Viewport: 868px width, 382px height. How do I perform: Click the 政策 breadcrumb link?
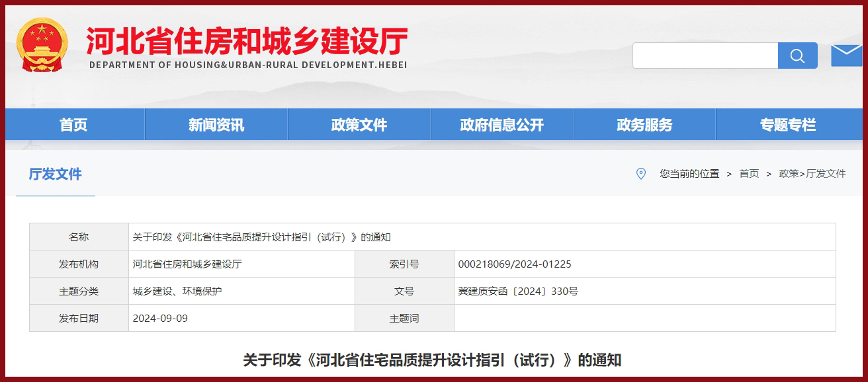789,174
